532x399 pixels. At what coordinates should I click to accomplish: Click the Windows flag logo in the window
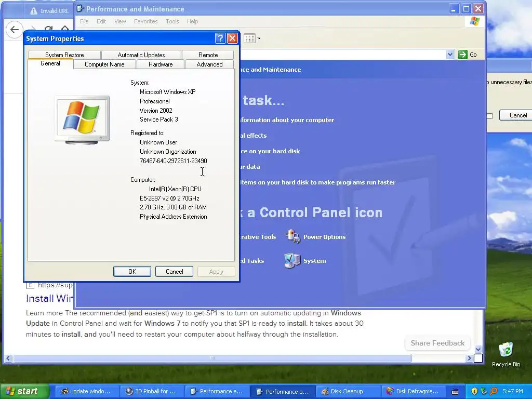click(x=475, y=21)
